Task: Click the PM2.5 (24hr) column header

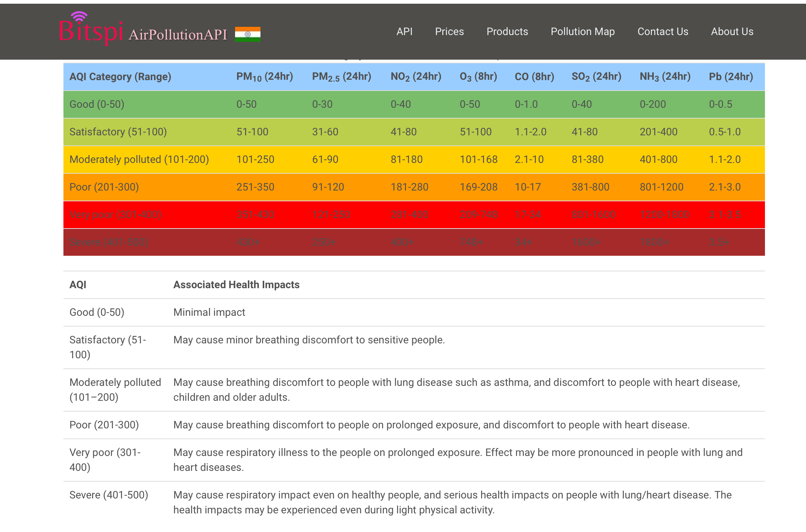Action: pyautogui.click(x=341, y=77)
